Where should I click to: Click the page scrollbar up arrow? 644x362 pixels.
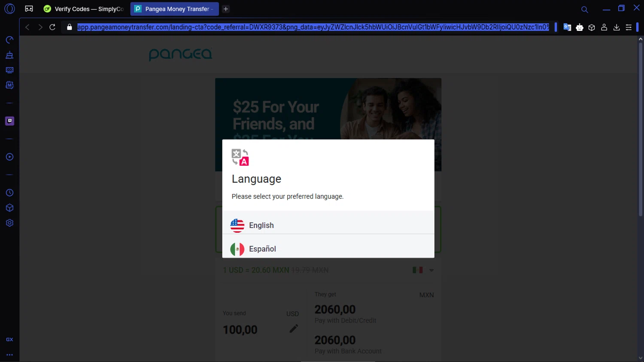(640, 39)
